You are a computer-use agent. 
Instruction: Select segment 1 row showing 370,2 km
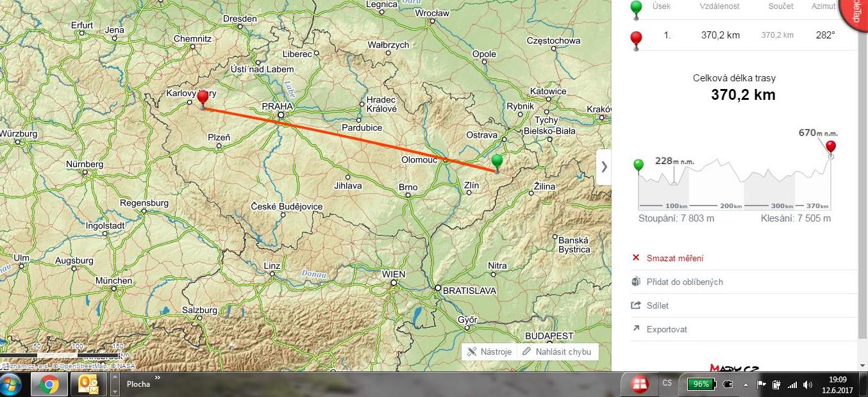pyautogui.click(x=743, y=35)
